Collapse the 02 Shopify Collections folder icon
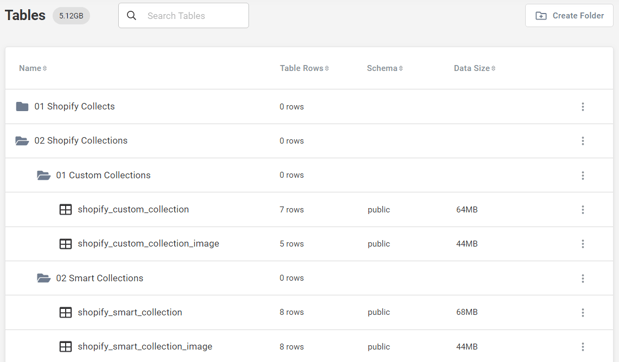The width and height of the screenshot is (619, 362). click(22, 141)
